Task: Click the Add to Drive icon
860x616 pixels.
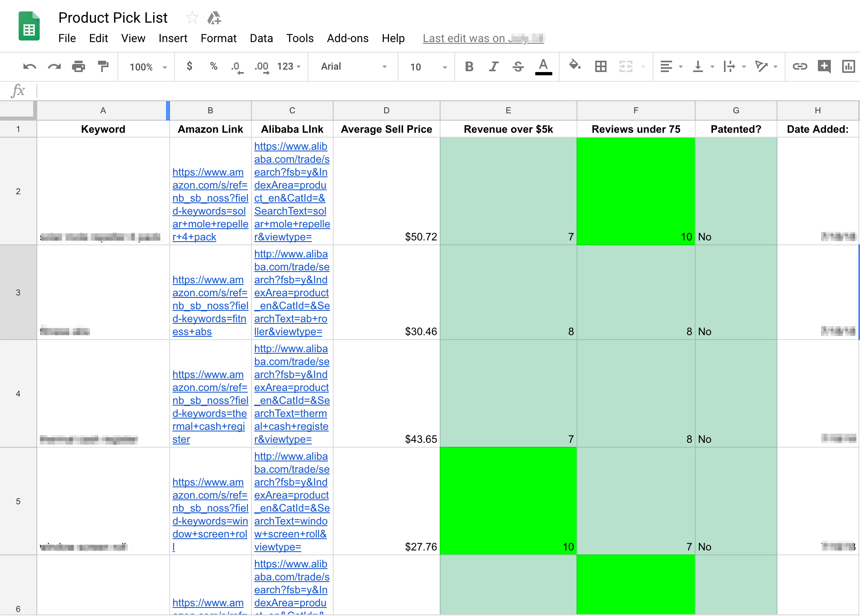Action: tap(214, 18)
